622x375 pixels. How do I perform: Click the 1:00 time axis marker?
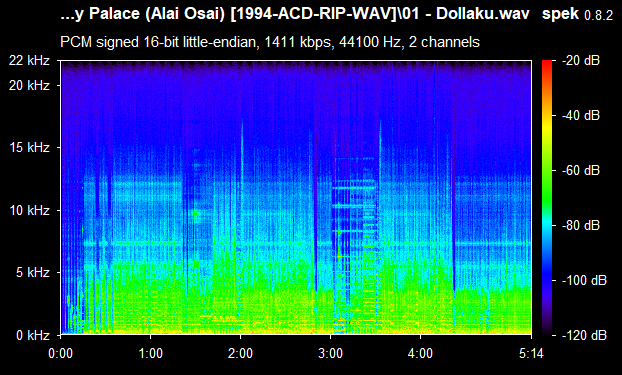[x=150, y=353]
